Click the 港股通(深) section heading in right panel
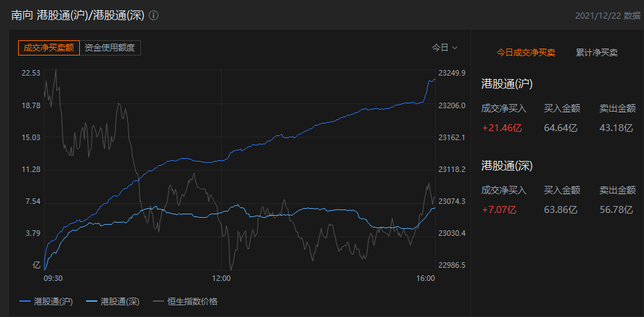Viewport: 644px width, 317px height. click(507, 166)
